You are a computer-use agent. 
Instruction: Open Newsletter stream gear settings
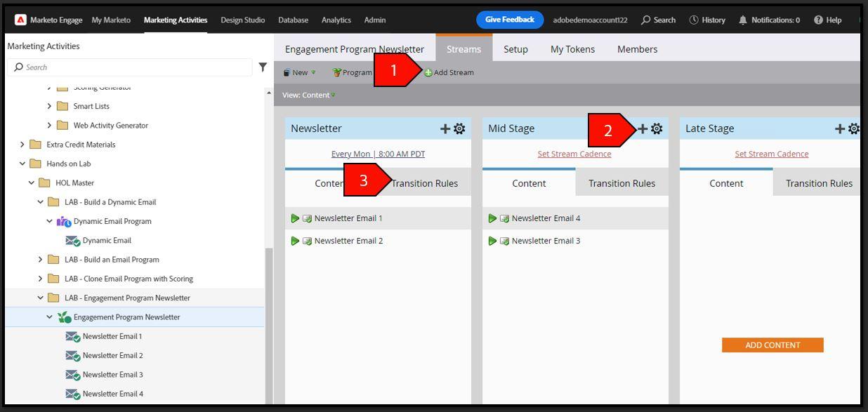pyautogui.click(x=459, y=128)
